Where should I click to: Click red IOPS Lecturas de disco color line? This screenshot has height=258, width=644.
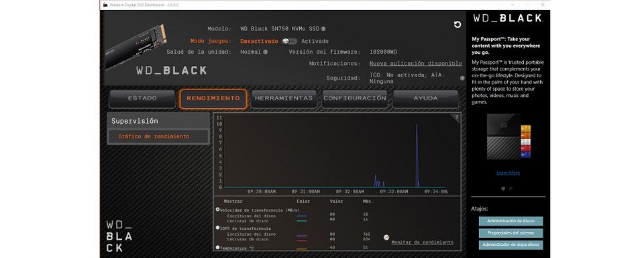coord(301,241)
